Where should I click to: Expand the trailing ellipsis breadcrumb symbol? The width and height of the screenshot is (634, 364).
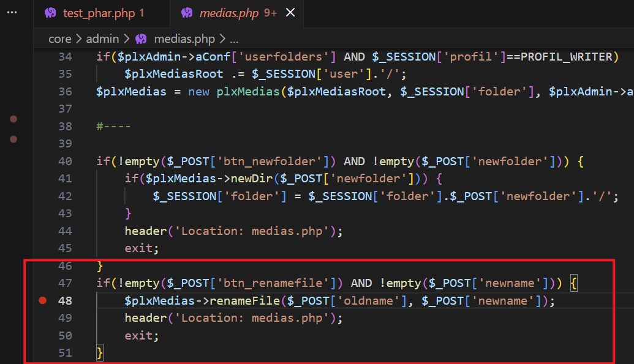click(233, 39)
